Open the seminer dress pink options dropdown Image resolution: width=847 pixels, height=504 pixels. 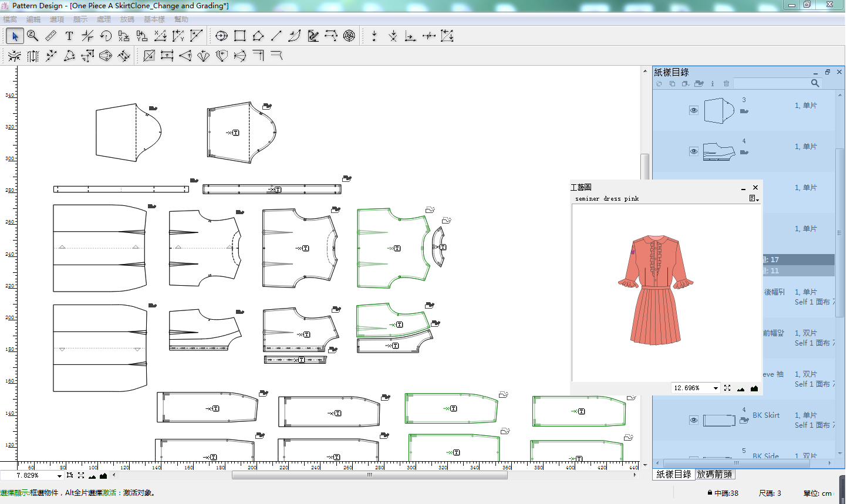click(754, 199)
